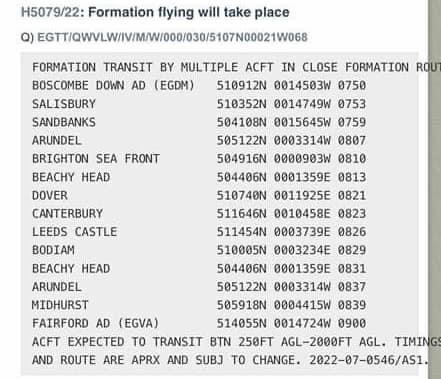Select the SANDBANKS waypoint row

pyautogui.click(x=199, y=122)
